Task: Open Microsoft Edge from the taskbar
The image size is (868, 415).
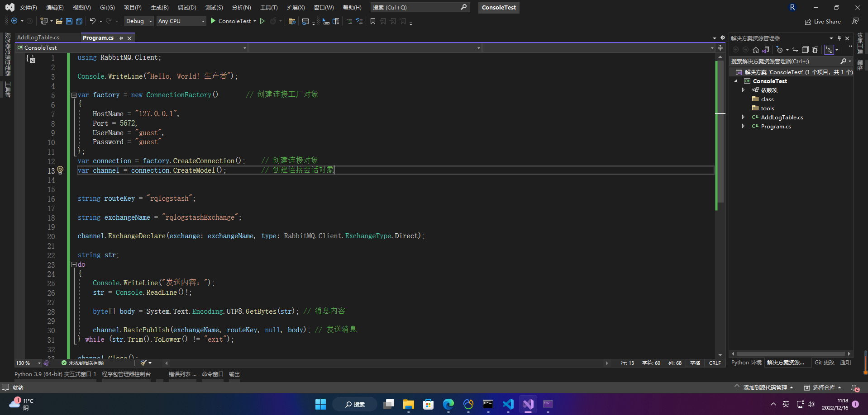Action: click(x=448, y=404)
